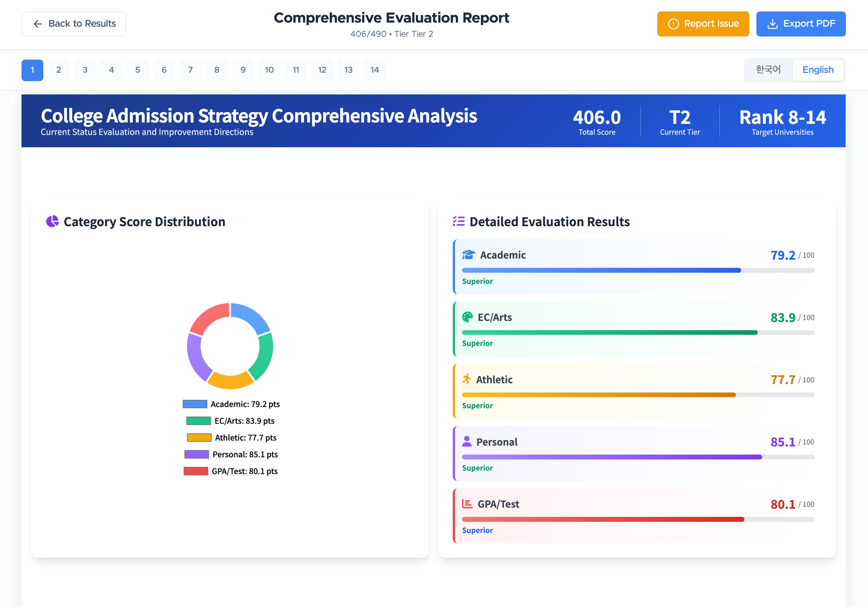Click Export PDF to download the report
This screenshot has width=868, height=607.
tap(801, 24)
